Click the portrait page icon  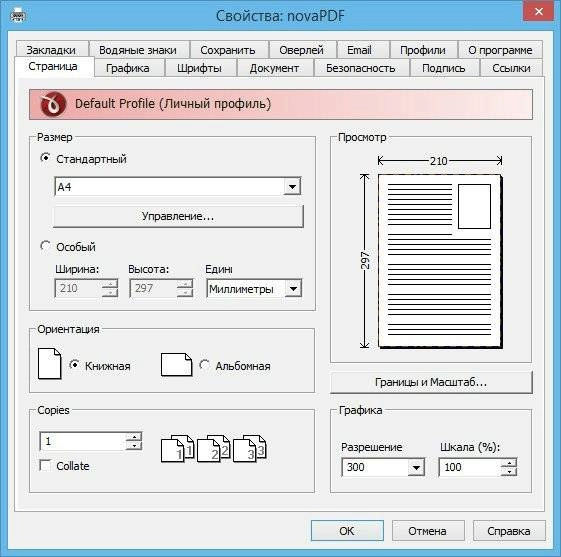tap(49, 363)
